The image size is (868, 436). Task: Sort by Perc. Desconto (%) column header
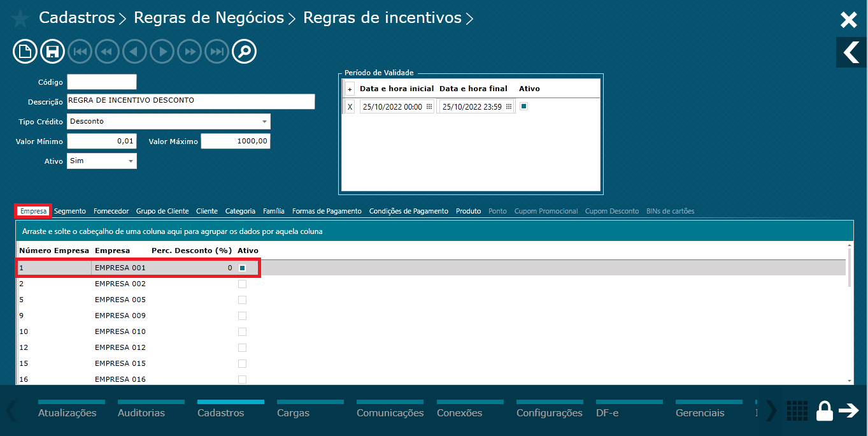pyautogui.click(x=192, y=251)
